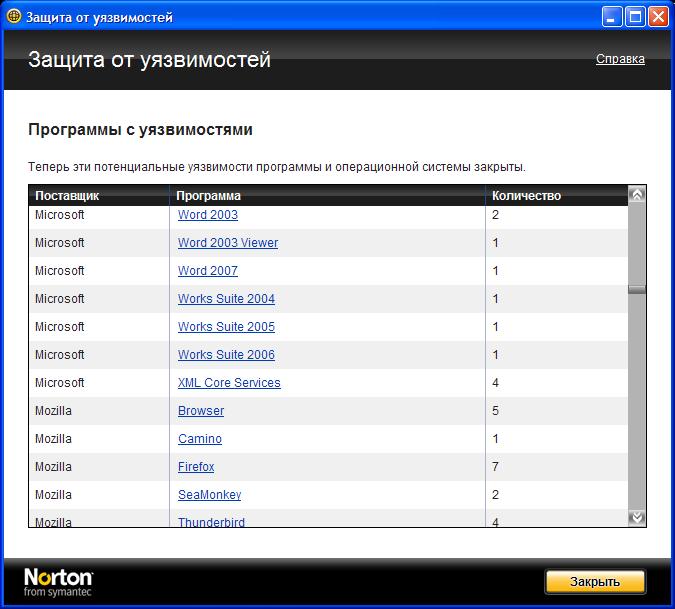675x609 pixels.
Task: Click the Norton globe icon in title bar
Action: (x=14, y=16)
